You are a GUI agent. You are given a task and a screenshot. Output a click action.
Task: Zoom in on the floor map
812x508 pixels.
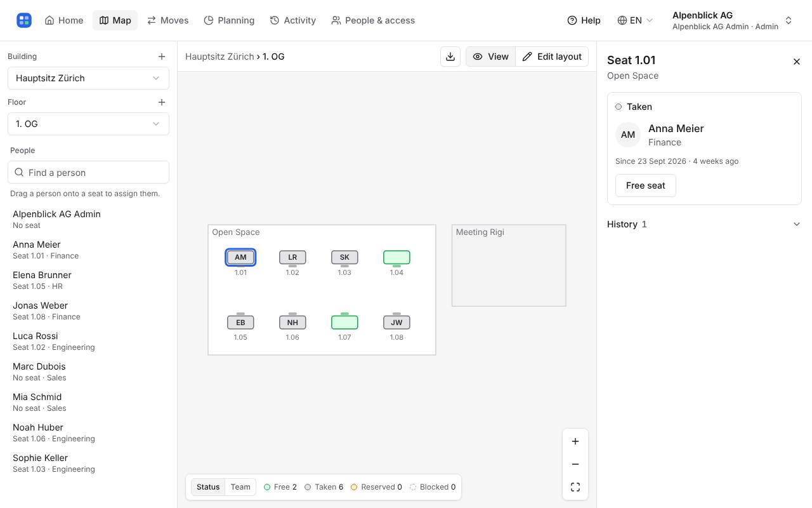tap(575, 441)
